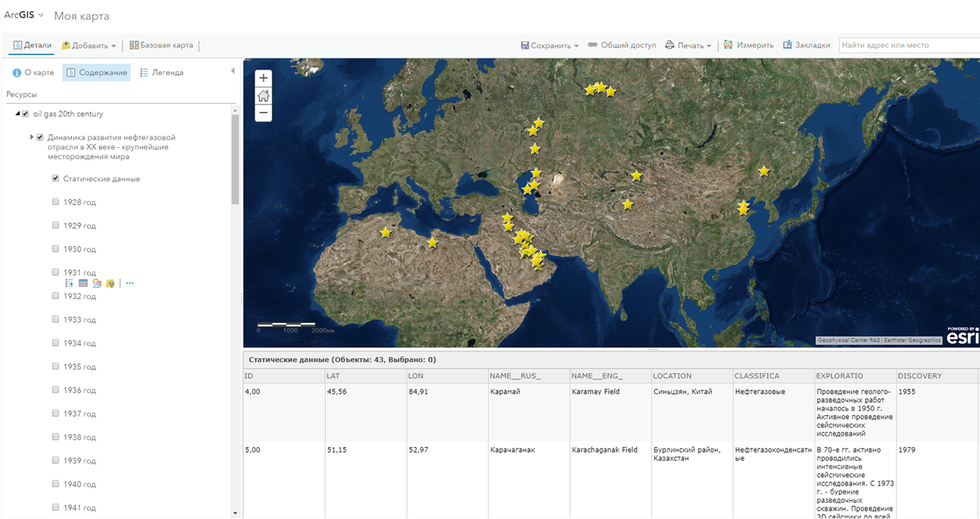Open change style icon for 1931 год
Image resolution: width=980 pixels, height=519 pixels.
(x=96, y=284)
